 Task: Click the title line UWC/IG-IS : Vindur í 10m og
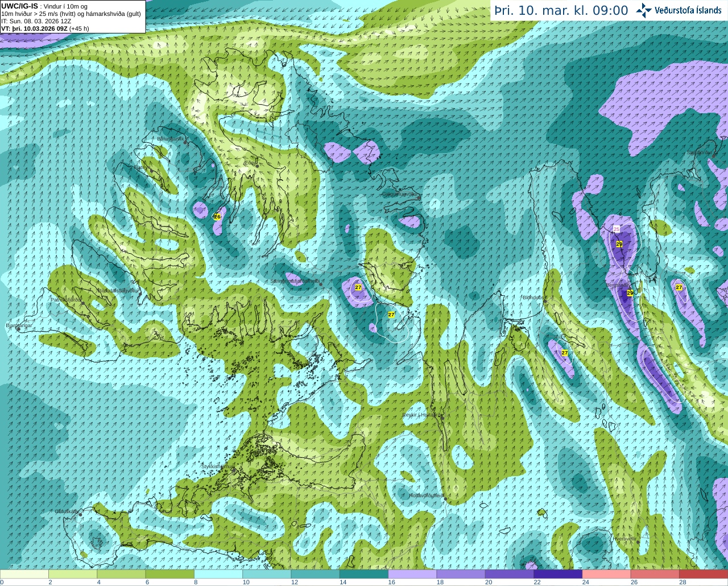point(44,6)
